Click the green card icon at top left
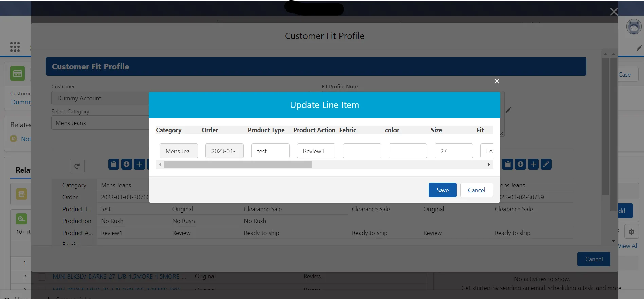 pos(17,74)
